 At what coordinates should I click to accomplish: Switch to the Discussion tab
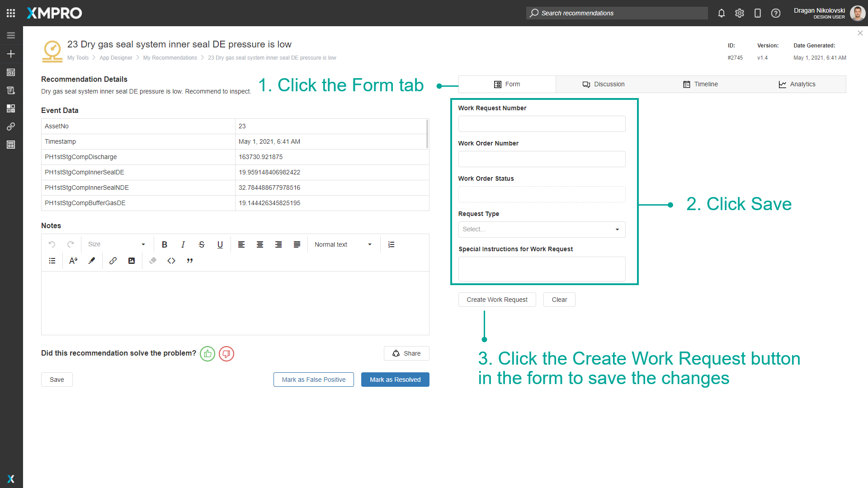[x=604, y=84]
